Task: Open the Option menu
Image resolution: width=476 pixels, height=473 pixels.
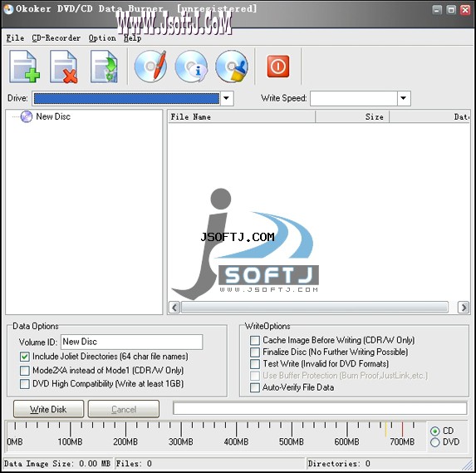Action: click(102, 38)
